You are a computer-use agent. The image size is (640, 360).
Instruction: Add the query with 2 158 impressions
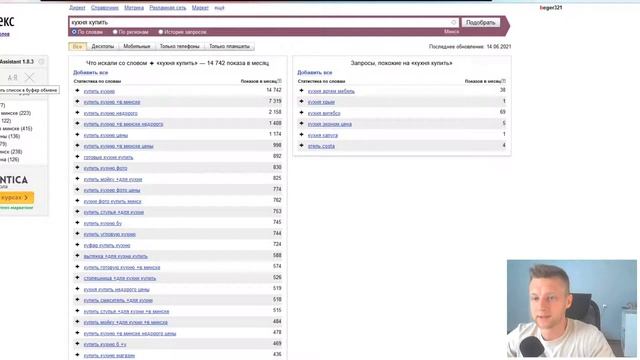point(78,112)
